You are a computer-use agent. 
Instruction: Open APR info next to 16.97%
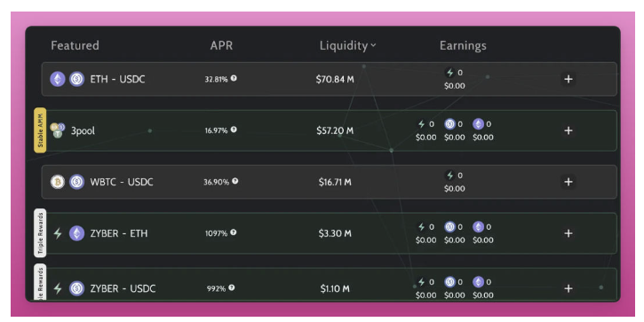pyautogui.click(x=234, y=130)
